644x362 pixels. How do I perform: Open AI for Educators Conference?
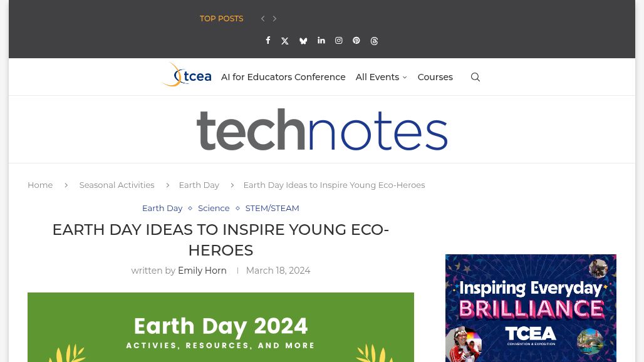click(x=283, y=77)
